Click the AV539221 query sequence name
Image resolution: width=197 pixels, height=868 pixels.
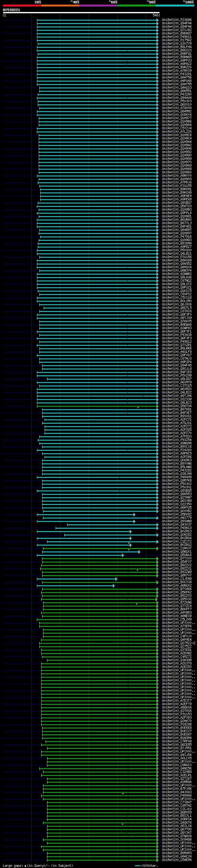[11, 10]
